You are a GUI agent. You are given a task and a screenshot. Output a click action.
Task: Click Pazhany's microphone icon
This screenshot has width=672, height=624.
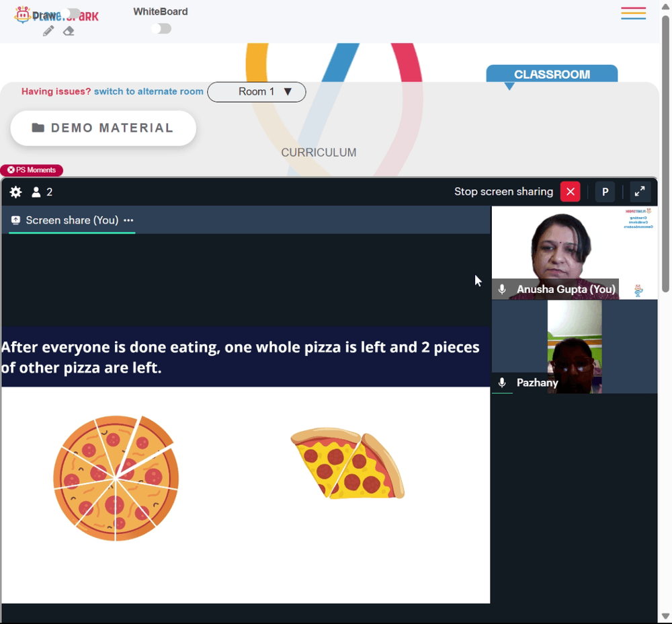pyautogui.click(x=502, y=383)
